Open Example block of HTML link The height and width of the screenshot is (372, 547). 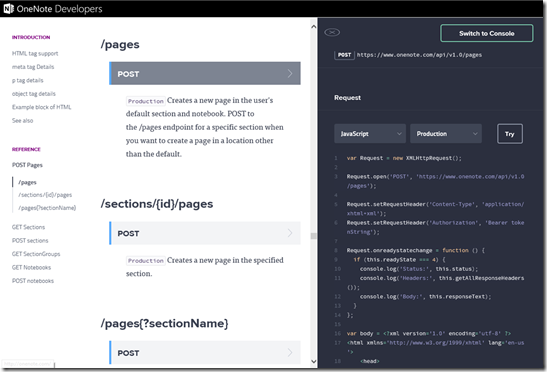(x=42, y=107)
